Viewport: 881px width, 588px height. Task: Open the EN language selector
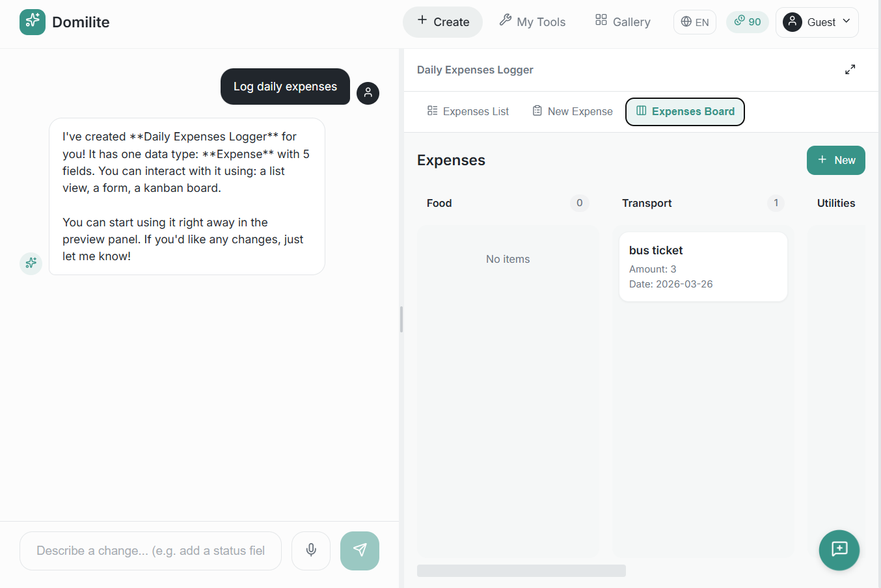click(x=694, y=21)
